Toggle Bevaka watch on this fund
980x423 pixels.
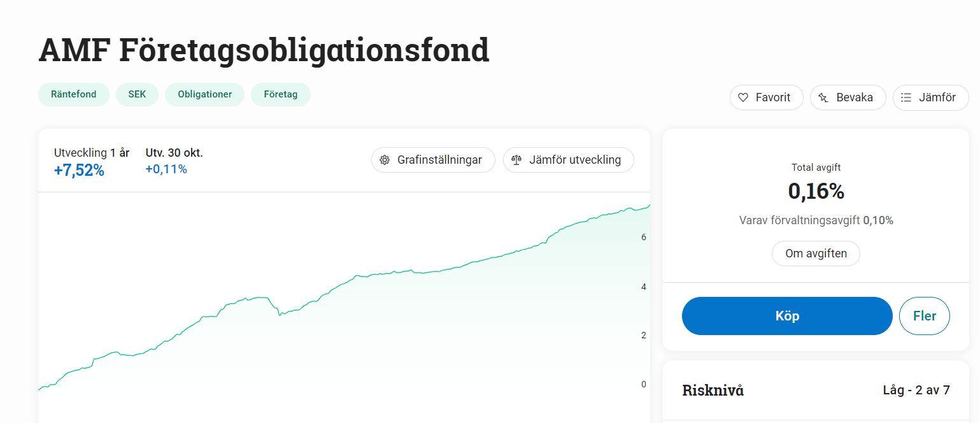[x=848, y=97]
